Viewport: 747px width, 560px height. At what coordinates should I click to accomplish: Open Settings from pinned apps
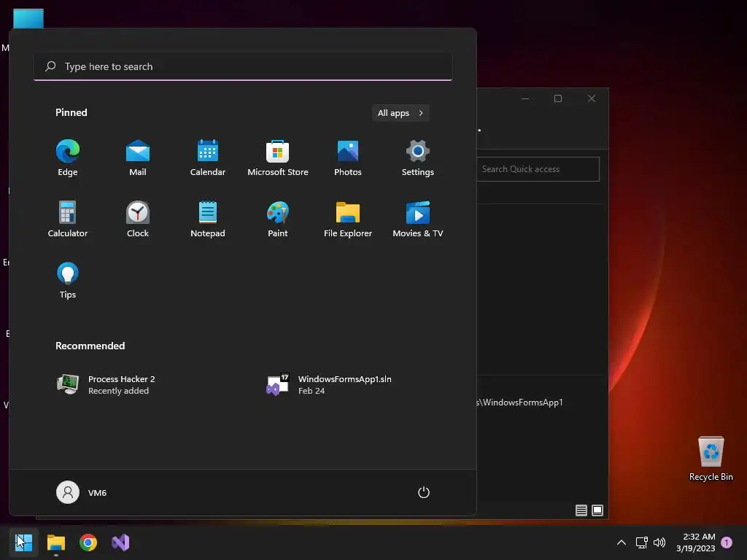[418, 157]
